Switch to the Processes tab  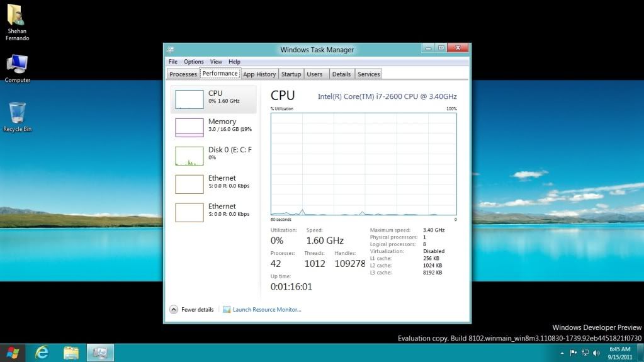183,74
